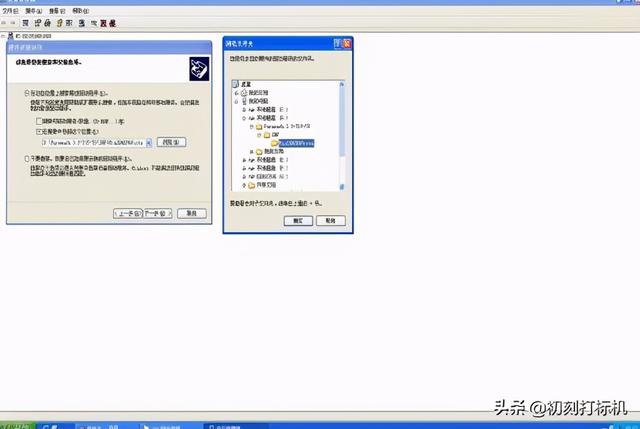This screenshot has height=429, width=640.
Task: Click the highlighted folder in the browse tree
Action: click(x=292, y=145)
